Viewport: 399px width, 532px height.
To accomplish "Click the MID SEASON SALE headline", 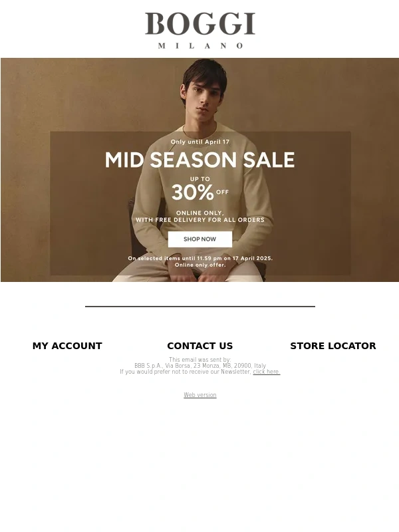I will (x=200, y=160).
